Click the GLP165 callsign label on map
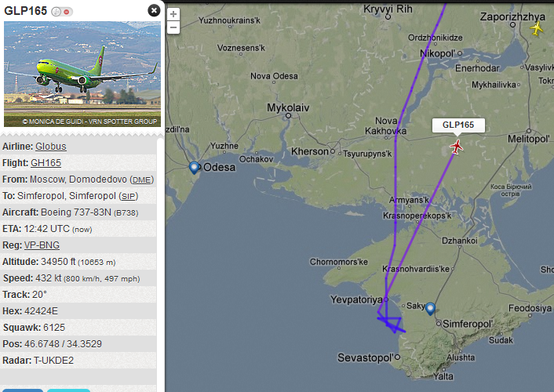The image size is (554, 392). [x=460, y=125]
